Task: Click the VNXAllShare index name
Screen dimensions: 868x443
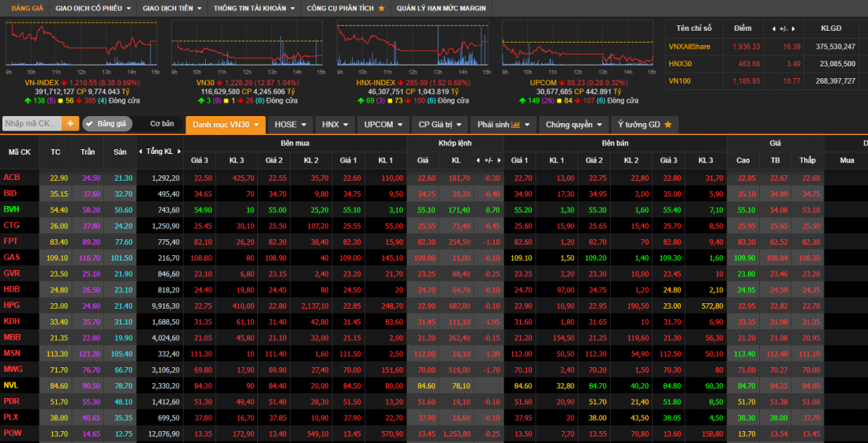Action: pyautogui.click(x=689, y=47)
